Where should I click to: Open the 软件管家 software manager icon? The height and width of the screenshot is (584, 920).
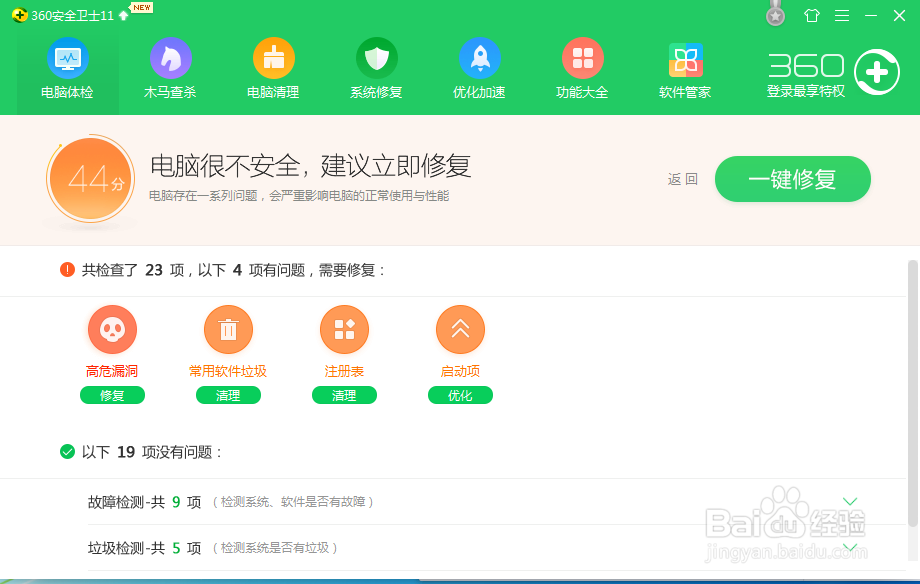(x=685, y=59)
